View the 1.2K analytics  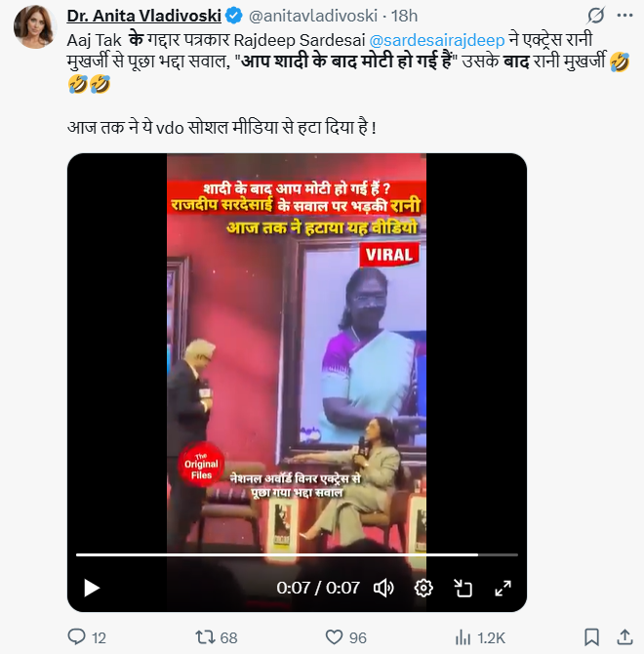pyautogui.click(x=480, y=637)
